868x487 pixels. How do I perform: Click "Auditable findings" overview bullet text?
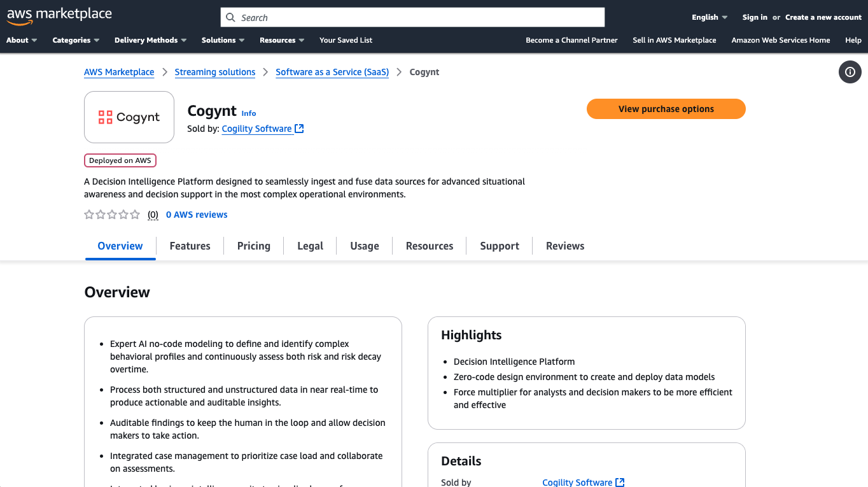coord(248,429)
